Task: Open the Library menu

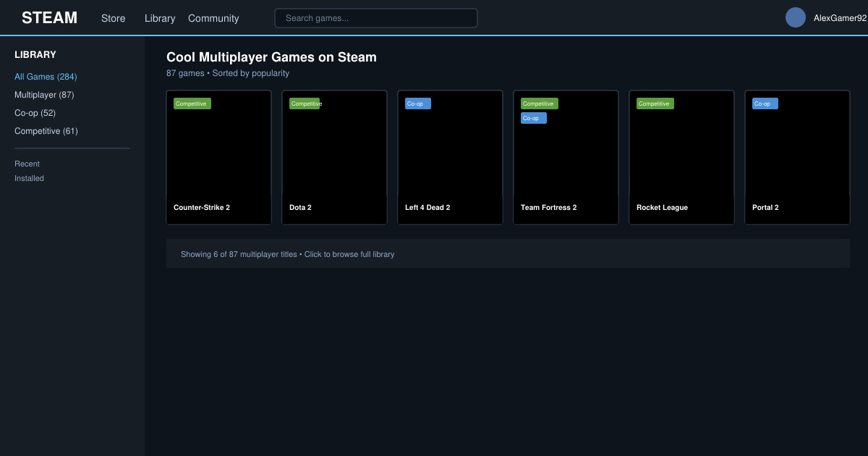Action: coord(160,18)
